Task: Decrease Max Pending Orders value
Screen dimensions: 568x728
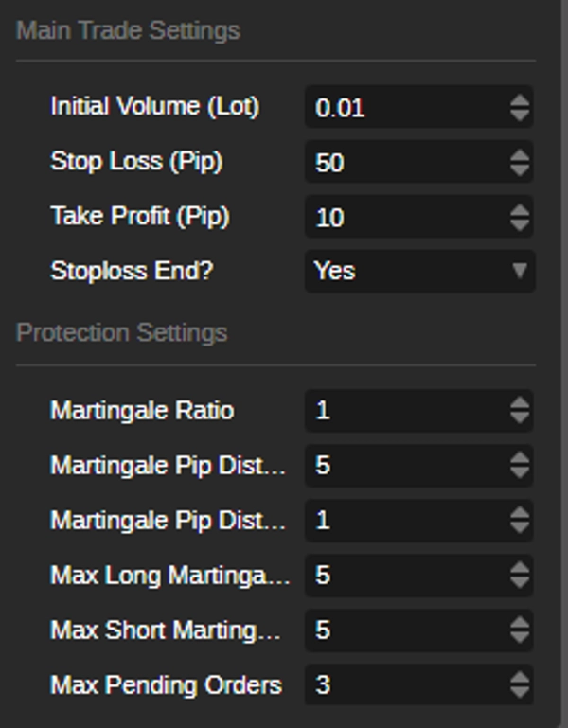Action: pyautogui.click(x=519, y=693)
